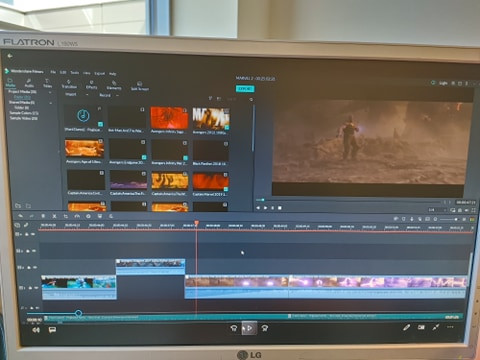Open the File menu
This screenshot has height=360, width=480.
[x=53, y=72]
